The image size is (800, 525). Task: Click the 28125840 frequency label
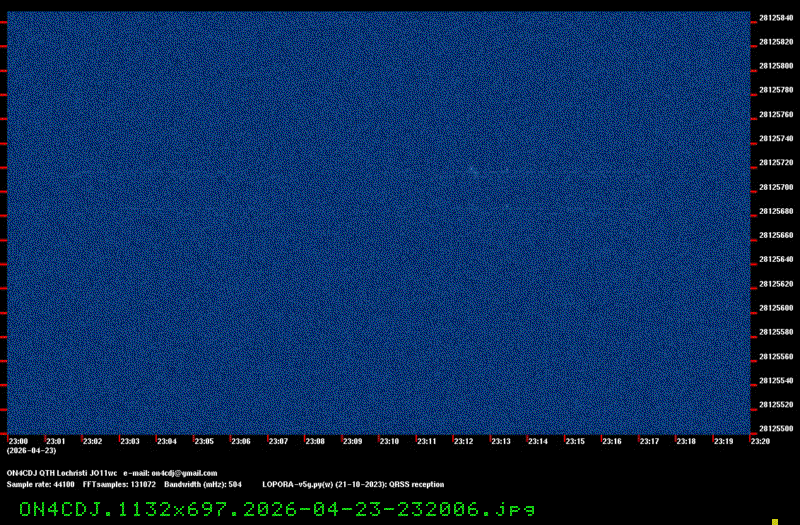(776, 18)
